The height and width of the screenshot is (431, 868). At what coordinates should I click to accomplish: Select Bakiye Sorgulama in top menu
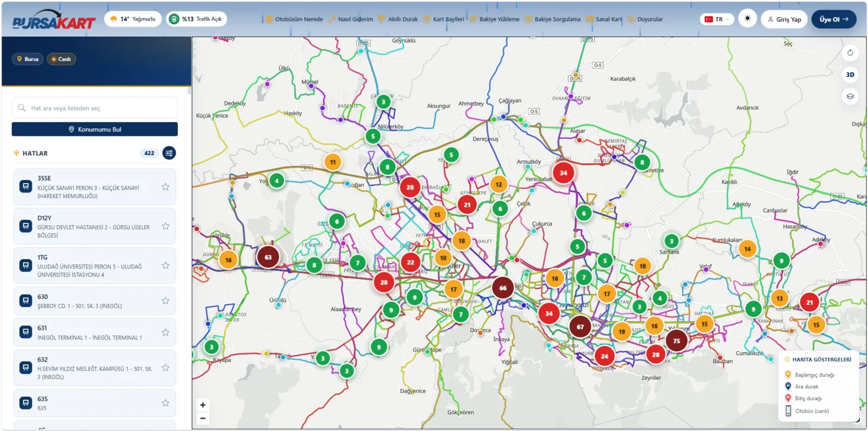pos(552,19)
